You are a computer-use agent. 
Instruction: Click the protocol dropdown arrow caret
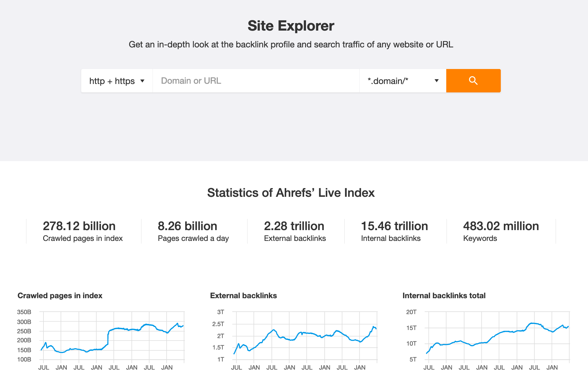click(x=142, y=81)
